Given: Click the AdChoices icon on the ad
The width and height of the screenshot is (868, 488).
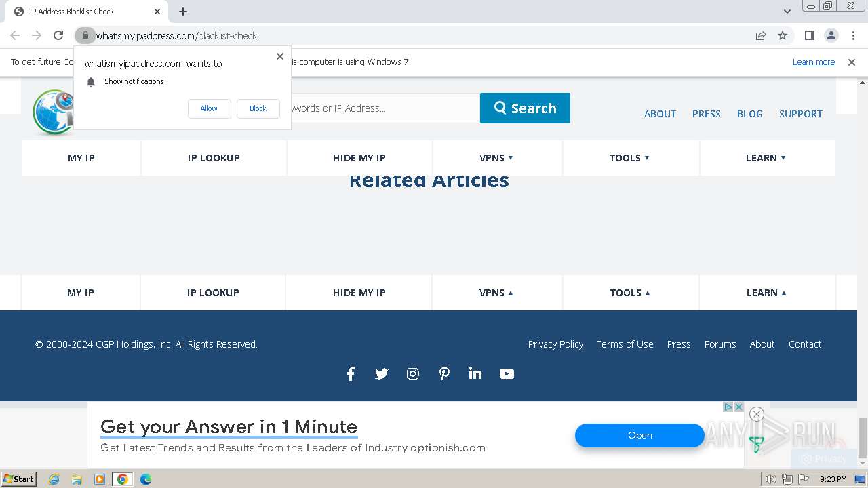Looking at the screenshot, I should 728,407.
